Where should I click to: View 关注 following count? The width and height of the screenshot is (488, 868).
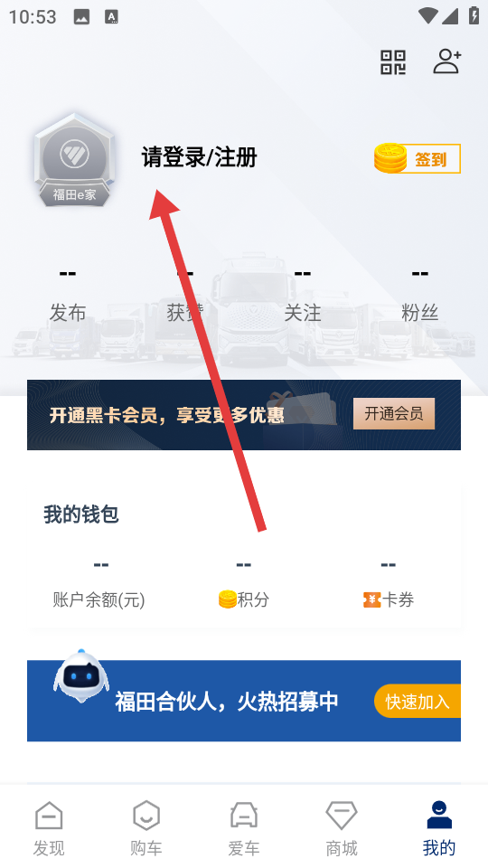302,295
